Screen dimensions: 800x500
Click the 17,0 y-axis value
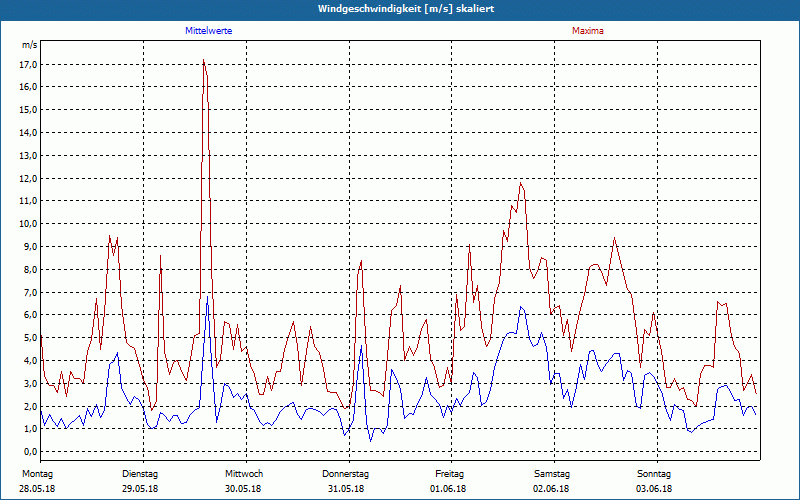(29, 64)
